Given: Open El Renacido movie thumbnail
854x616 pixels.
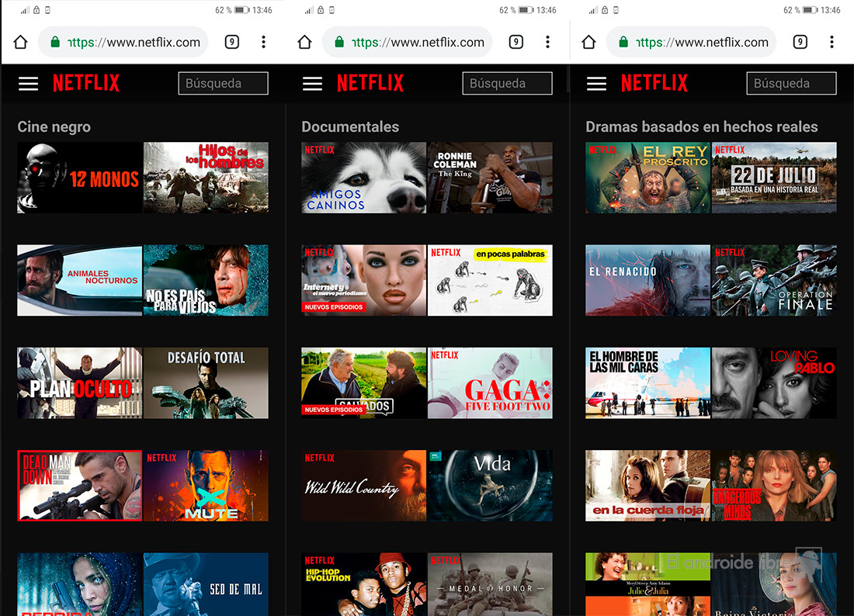Looking at the screenshot, I should 647,280.
